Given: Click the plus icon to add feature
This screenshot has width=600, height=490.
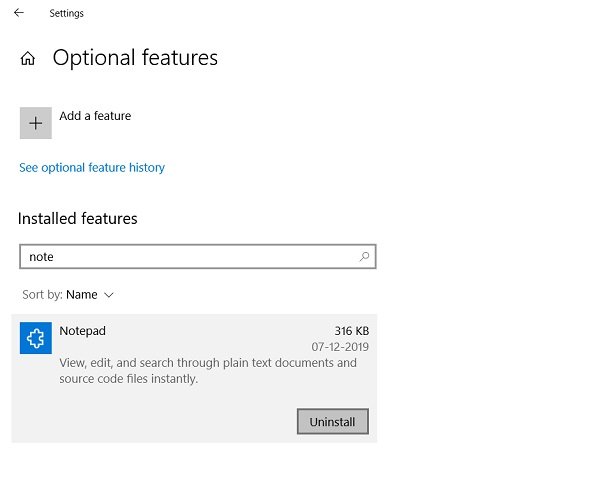Looking at the screenshot, I should point(35,123).
